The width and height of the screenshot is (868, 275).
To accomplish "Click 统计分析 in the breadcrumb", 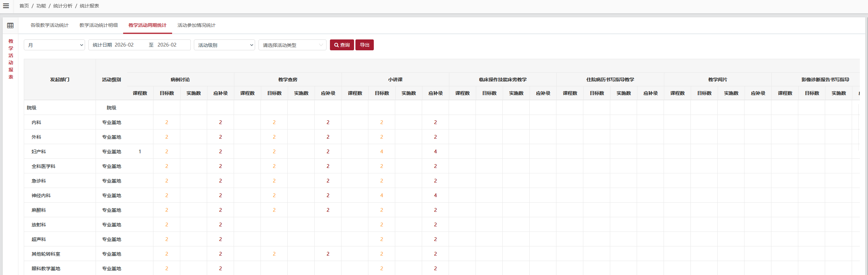I will click(63, 6).
